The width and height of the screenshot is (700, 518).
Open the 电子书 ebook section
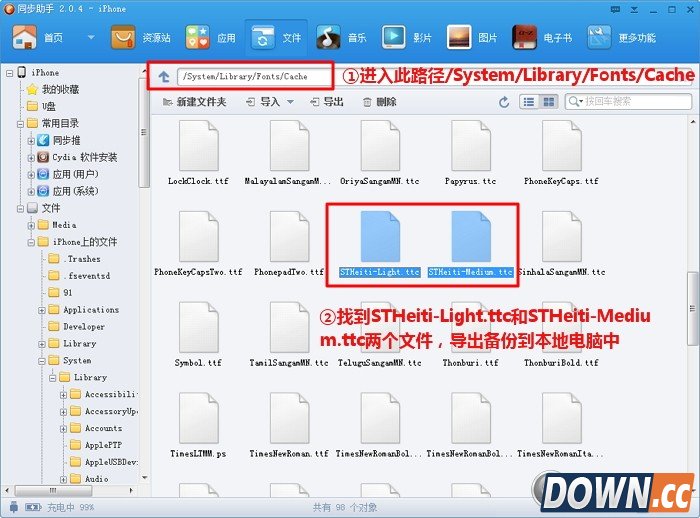coord(542,37)
